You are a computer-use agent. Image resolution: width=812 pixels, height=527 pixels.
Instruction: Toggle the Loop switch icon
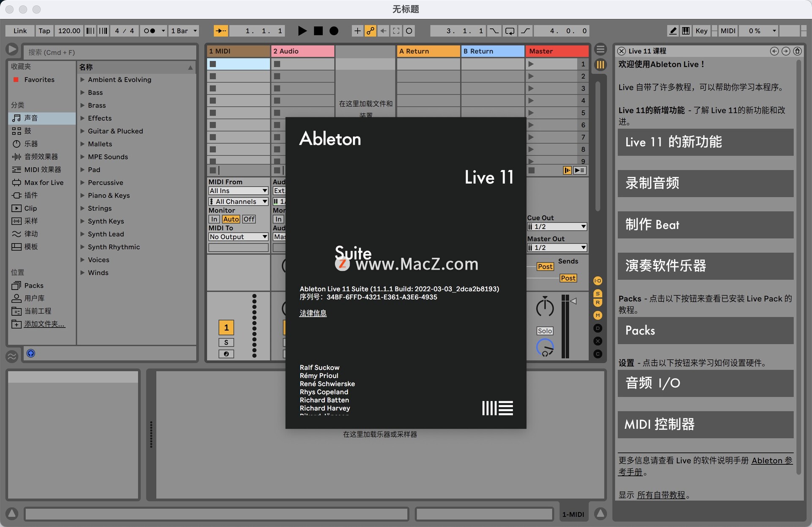point(510,31)
